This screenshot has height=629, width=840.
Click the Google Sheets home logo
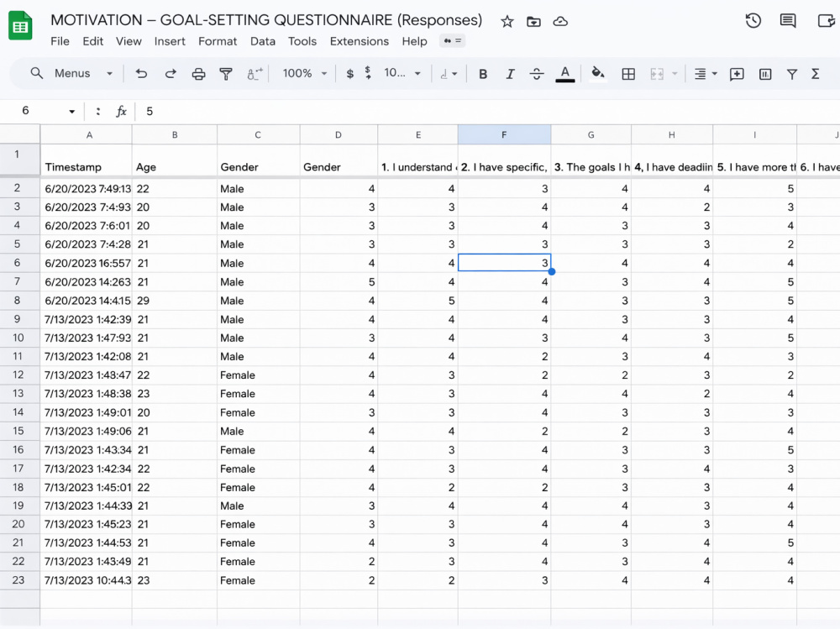(x=20, y=26)
